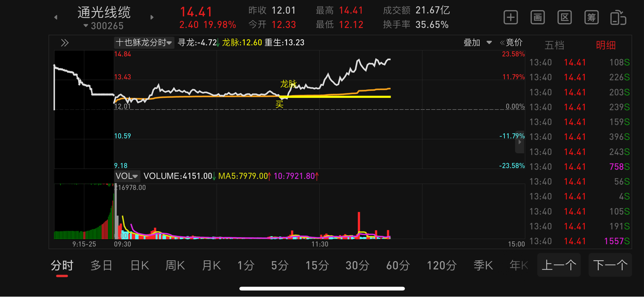Viewport: 644px width, 297px height.
Task: Select trade row with 1557S volume
Action: click(x=579, y=241)
